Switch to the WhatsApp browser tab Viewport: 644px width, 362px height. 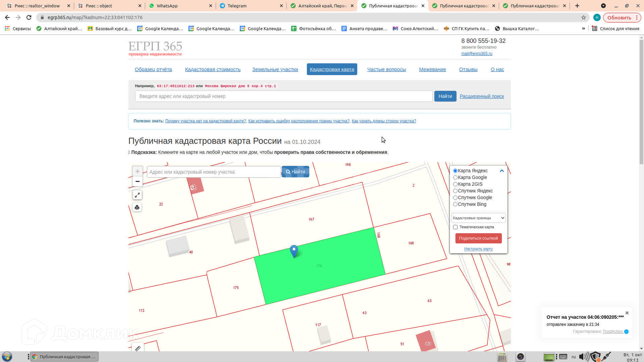tap(174, 6)
